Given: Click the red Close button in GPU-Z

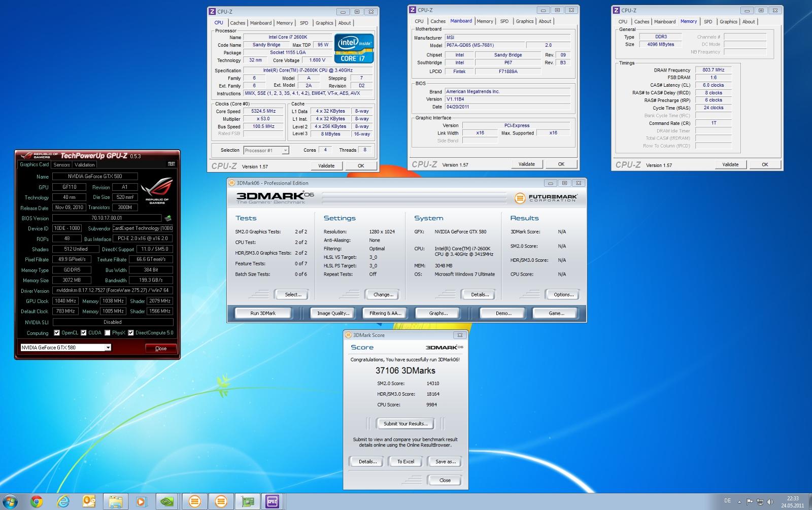Looking at the screenshot, I should pyautogui.click(x=161, y=348).
